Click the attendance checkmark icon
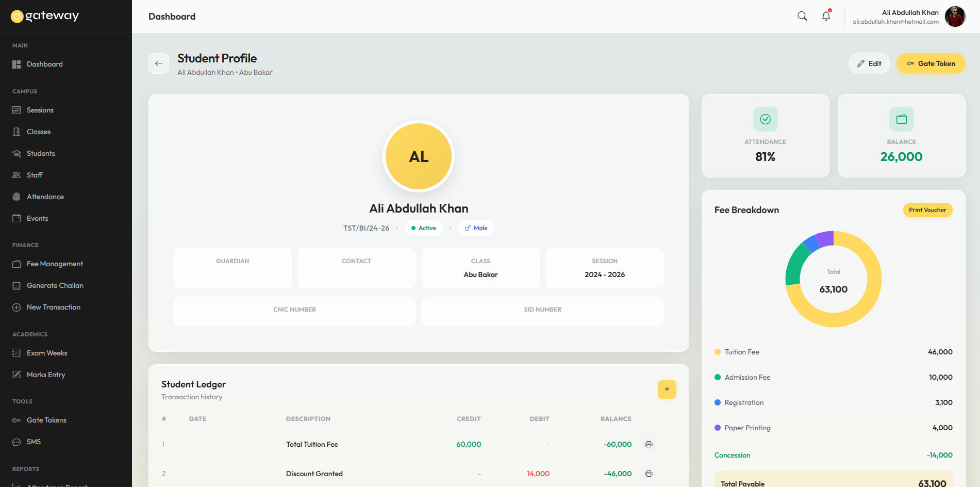Screen dimensions: 980x487 pos(765,119)
